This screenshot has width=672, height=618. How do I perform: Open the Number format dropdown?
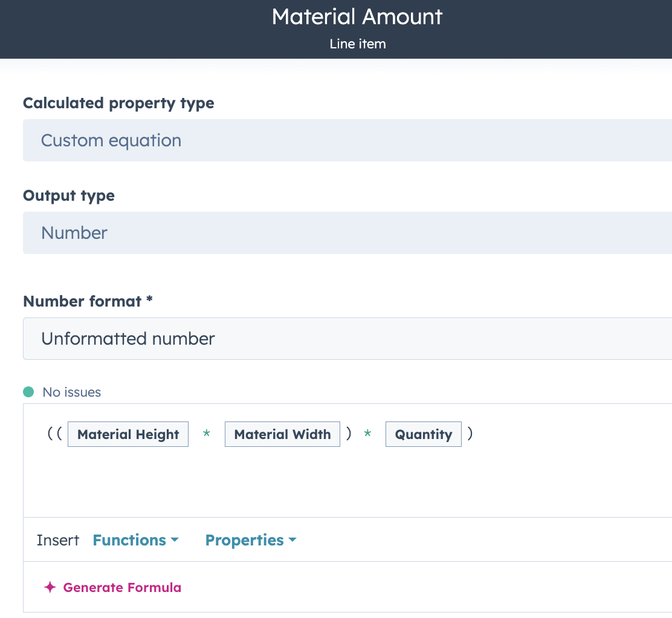click(x=347, y=339)
